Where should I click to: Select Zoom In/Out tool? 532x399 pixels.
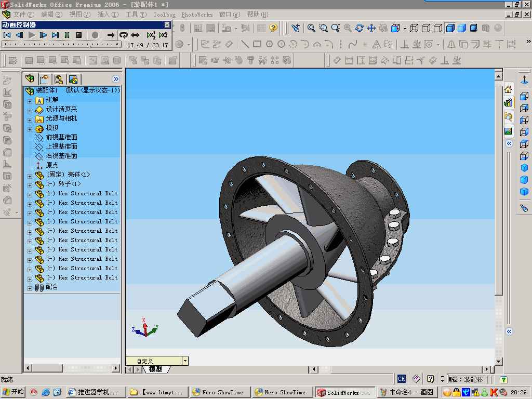[336, 28]
